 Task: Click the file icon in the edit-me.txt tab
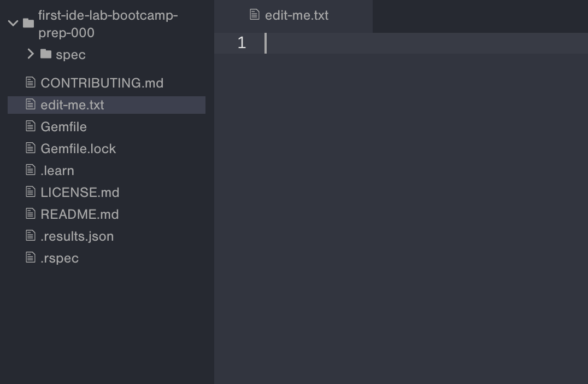[x=254, y=15]
